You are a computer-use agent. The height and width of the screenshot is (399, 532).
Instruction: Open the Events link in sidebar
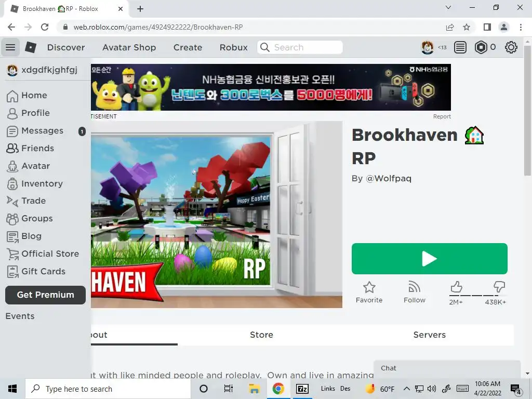click(x=20, y=316)
